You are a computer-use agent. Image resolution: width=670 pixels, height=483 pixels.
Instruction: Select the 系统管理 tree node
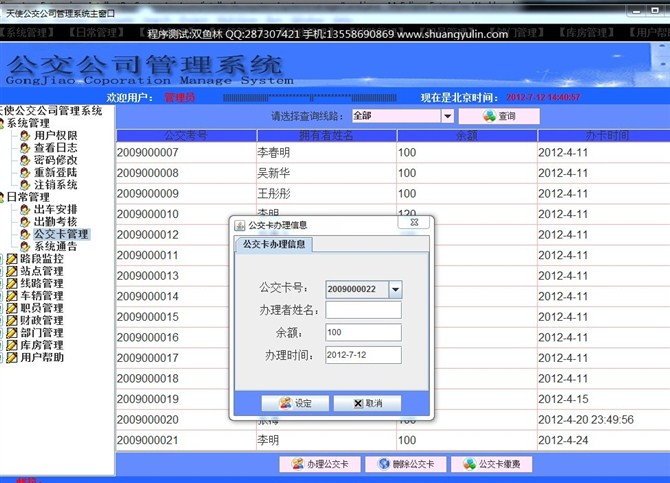28,124
